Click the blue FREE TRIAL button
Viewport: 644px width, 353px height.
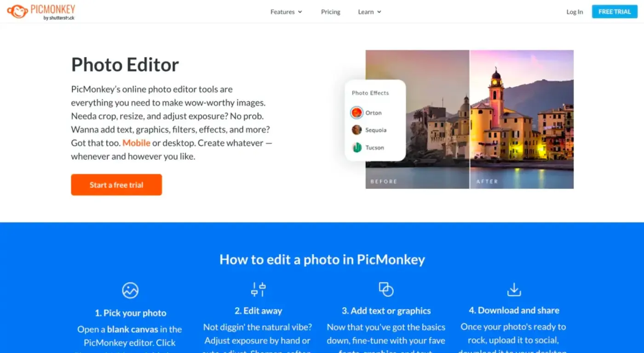pyautogui.click(x=615, y=12)
